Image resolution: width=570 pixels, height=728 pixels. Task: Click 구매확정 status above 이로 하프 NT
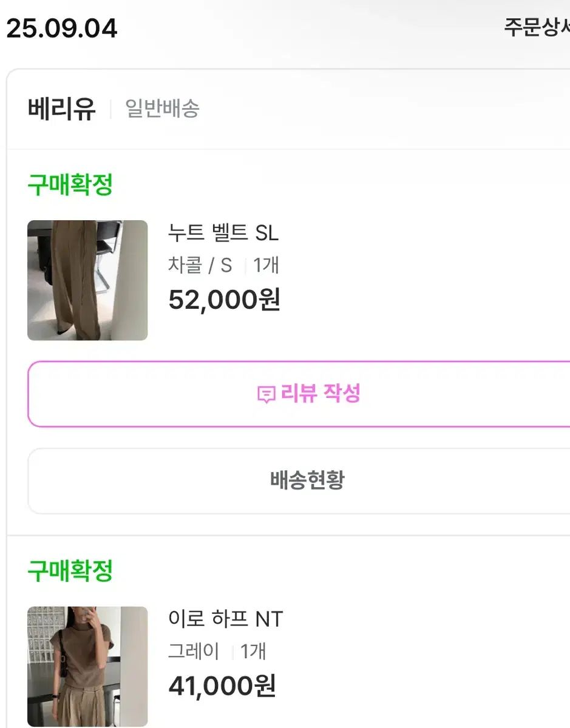coord(70,571)
